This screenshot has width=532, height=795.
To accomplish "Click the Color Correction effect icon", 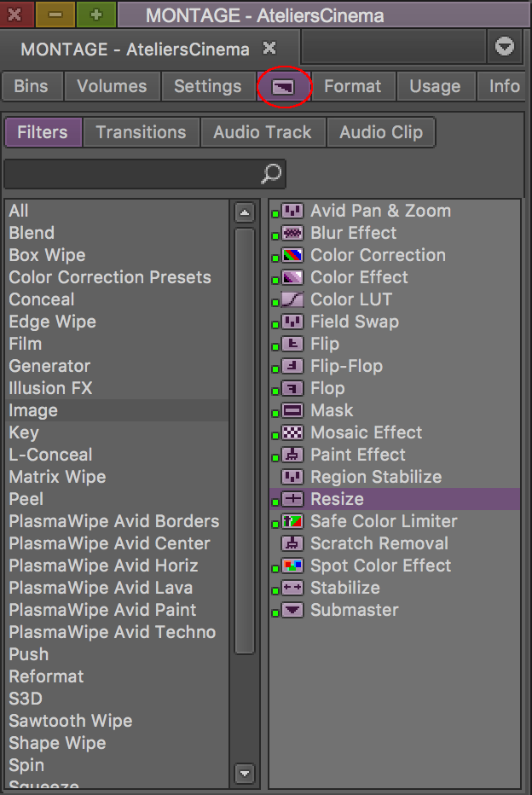I will pos(292,255).
